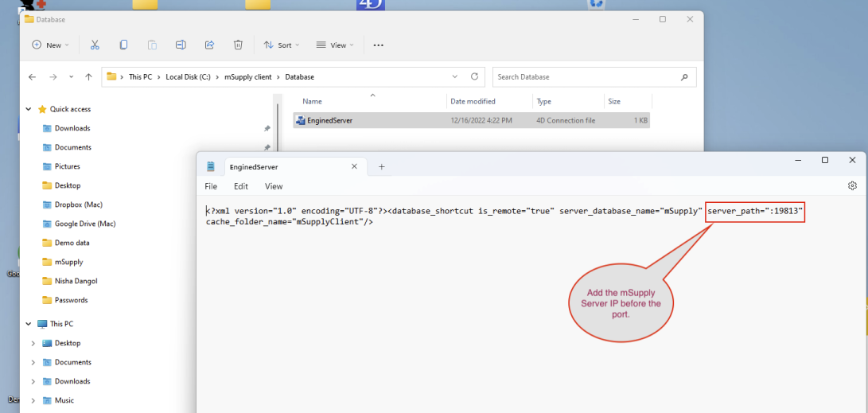Click the Share icon in Explorer toolbar
This screenshot has height=413, width=868.
[209, 45]
